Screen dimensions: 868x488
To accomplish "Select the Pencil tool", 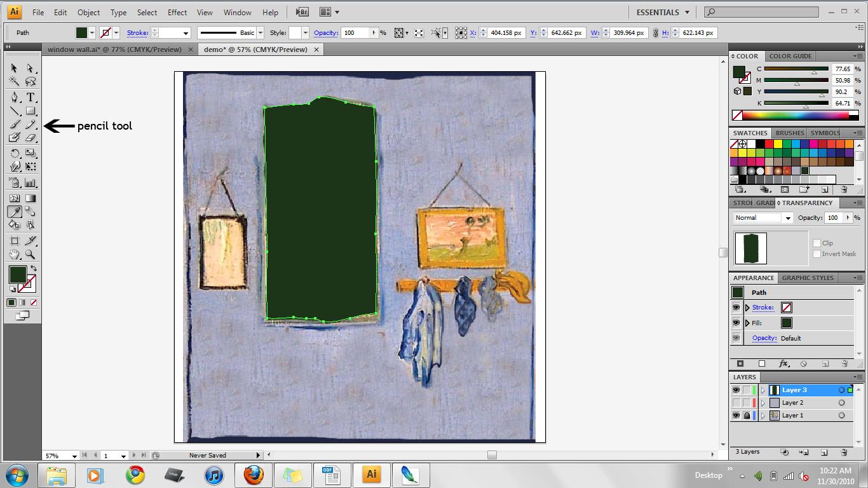I will 30,125.
